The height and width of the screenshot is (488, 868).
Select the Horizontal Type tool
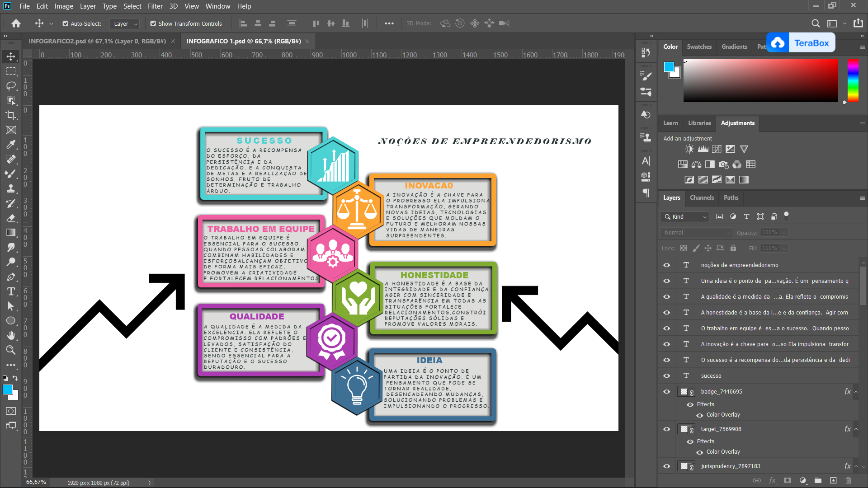click(11, 291)
